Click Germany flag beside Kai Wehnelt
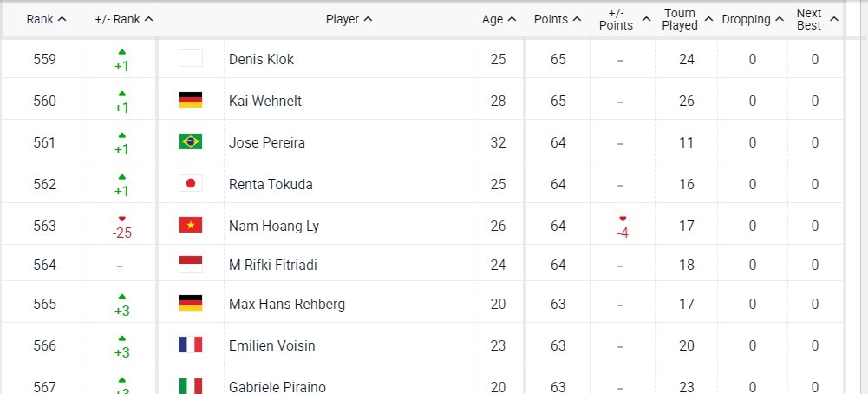Screen dimensions: 868x394 [191, 101]
